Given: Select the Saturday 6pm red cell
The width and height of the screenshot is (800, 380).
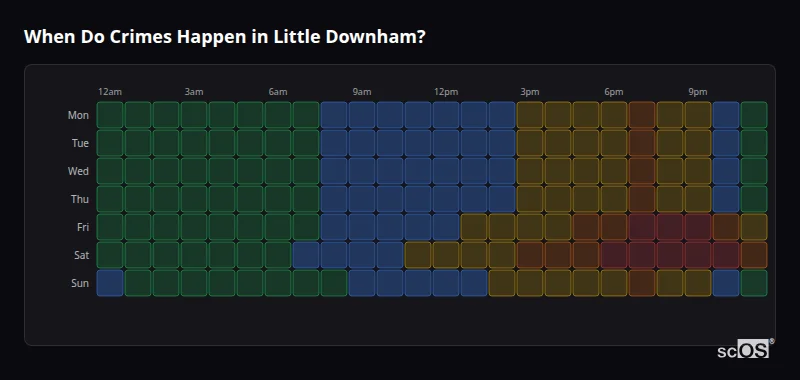Looking at the screenshot, I should click(x=614, y=255).
